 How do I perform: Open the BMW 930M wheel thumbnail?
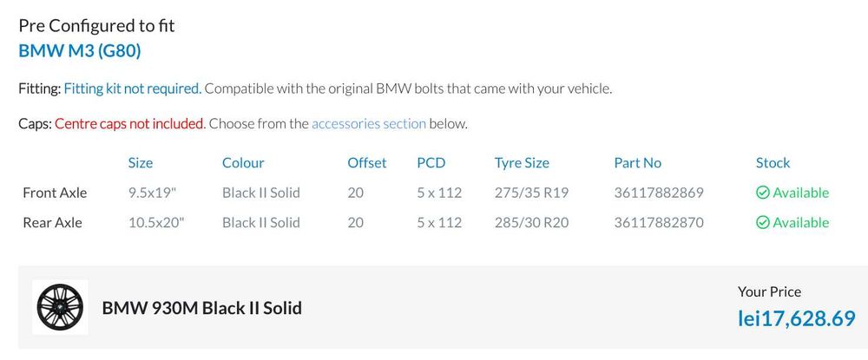coord(58,307)
